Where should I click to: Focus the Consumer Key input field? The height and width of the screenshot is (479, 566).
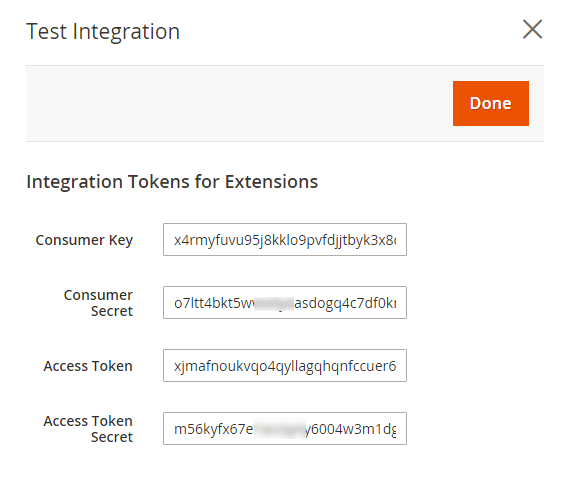pos(285,240)
